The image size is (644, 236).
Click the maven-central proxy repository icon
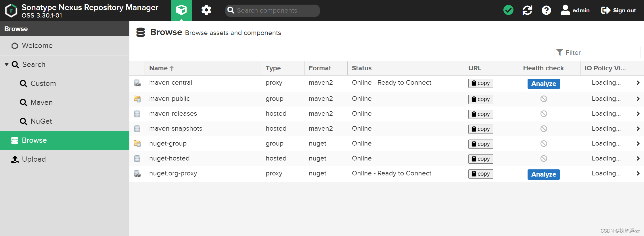tap(137, 83)
